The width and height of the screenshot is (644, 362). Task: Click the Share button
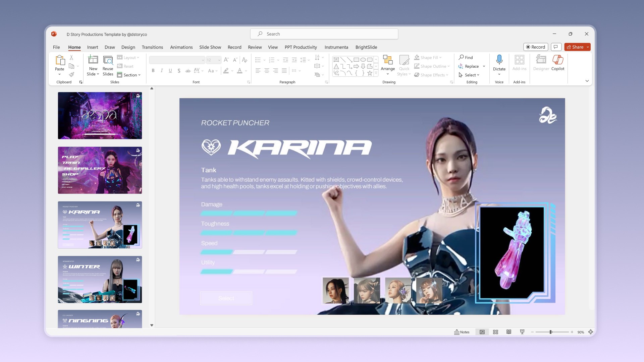(x=575, y=47)
